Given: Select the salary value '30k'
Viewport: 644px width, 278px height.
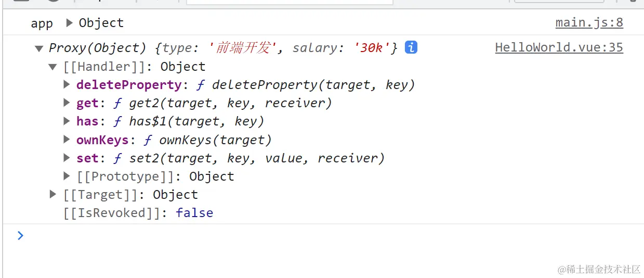Looking at the screenshot, I should pyautogui.click(x=372, y=48).
